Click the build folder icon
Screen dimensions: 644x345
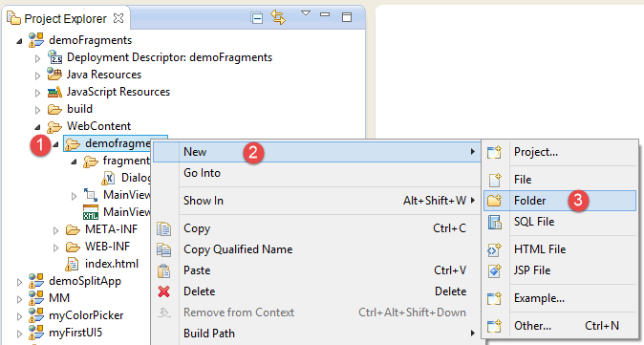(54, 109)
